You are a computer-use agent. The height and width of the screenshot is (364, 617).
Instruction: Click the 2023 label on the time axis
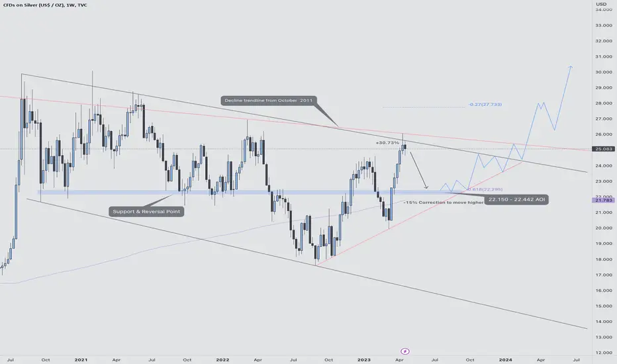[x=364, y=359]
